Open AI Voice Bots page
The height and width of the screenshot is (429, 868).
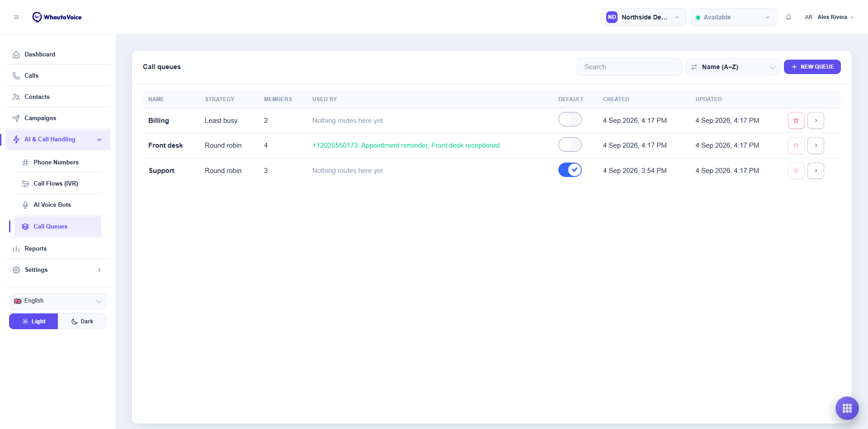(58, 205)
